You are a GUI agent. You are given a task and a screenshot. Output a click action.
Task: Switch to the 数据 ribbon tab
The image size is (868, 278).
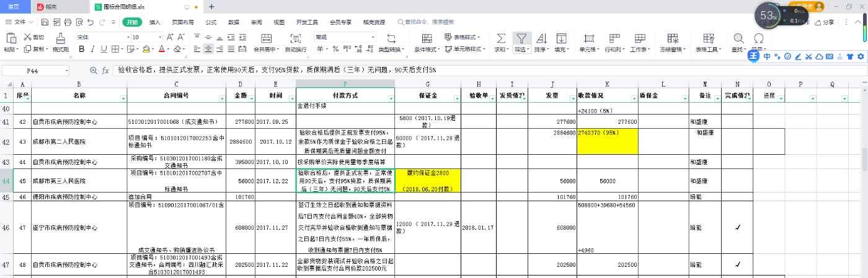[x=233, y=22]
